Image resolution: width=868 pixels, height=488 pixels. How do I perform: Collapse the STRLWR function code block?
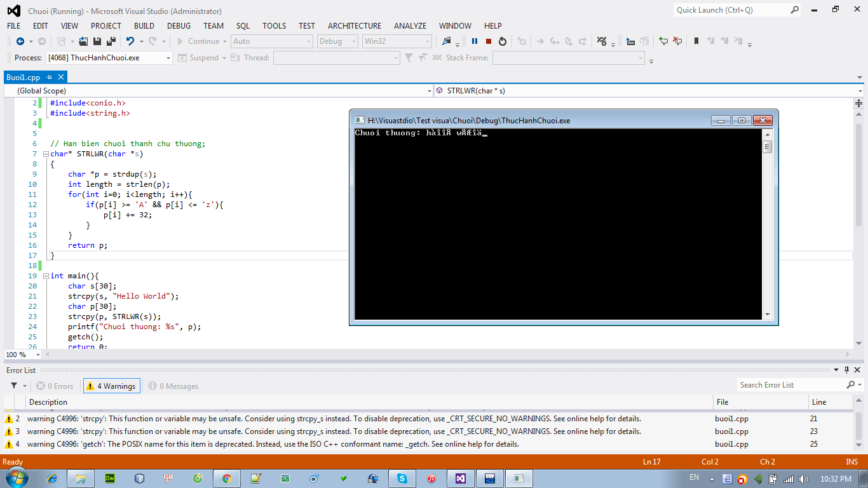click(45, 154)
